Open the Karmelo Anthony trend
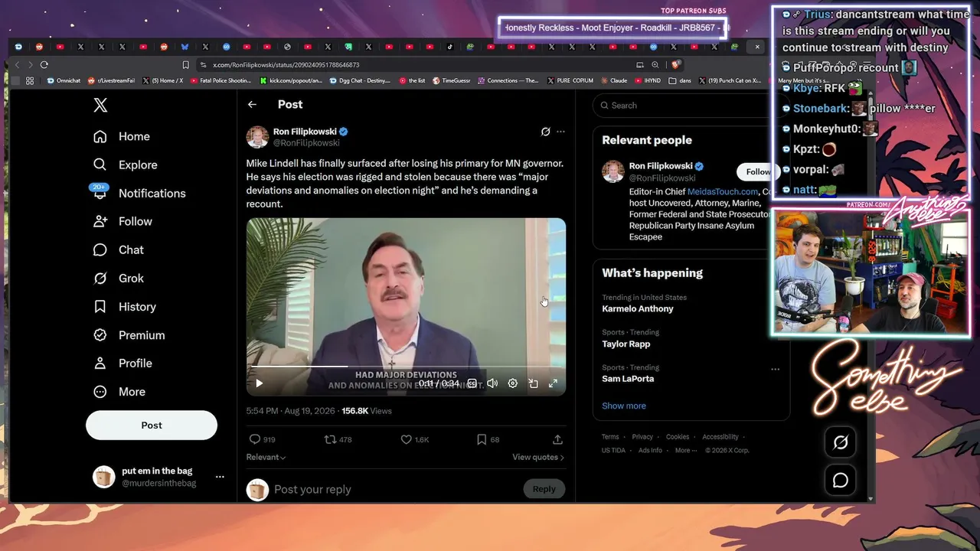 pos(638,308)
